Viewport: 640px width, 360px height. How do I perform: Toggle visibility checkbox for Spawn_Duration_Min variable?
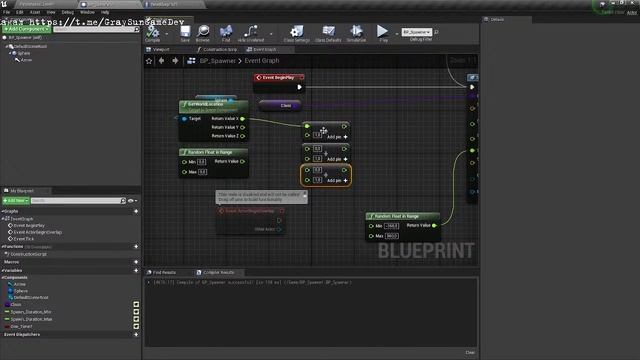pyautogui.click(x=136, y=312)
